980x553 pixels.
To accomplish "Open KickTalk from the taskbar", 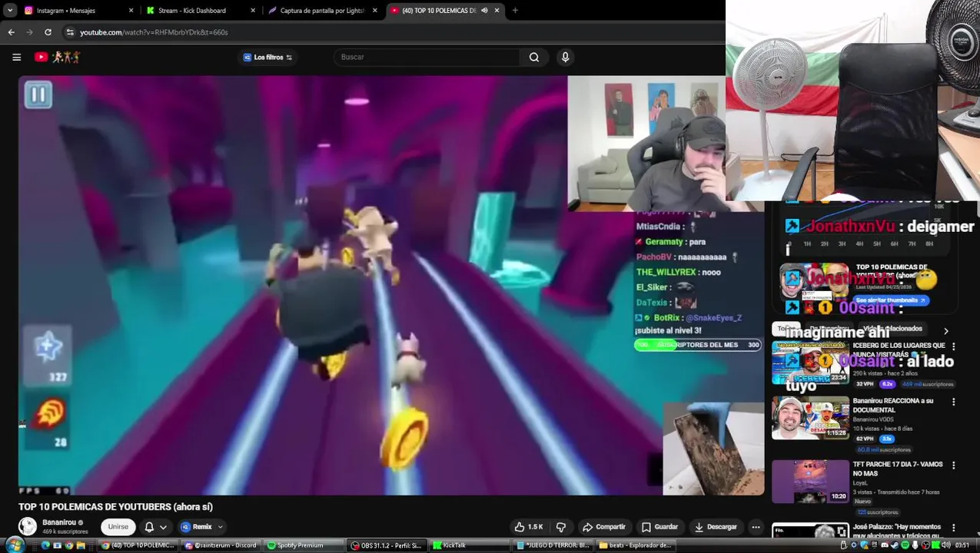I will [470, 545].
